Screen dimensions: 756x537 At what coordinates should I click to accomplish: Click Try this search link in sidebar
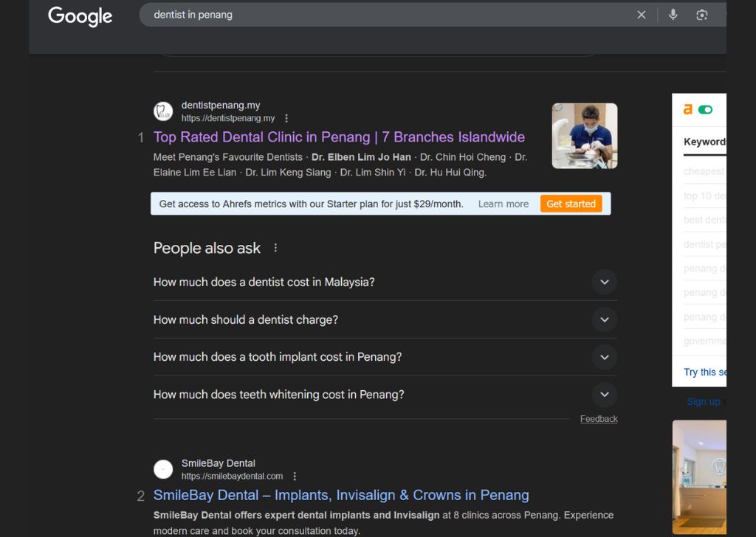click(704, 373)
